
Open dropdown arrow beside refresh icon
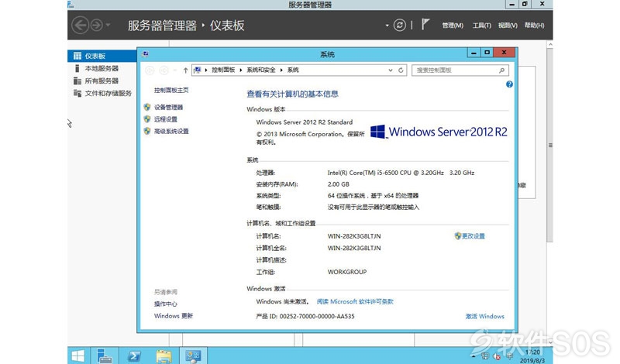(x=387, y=26)
